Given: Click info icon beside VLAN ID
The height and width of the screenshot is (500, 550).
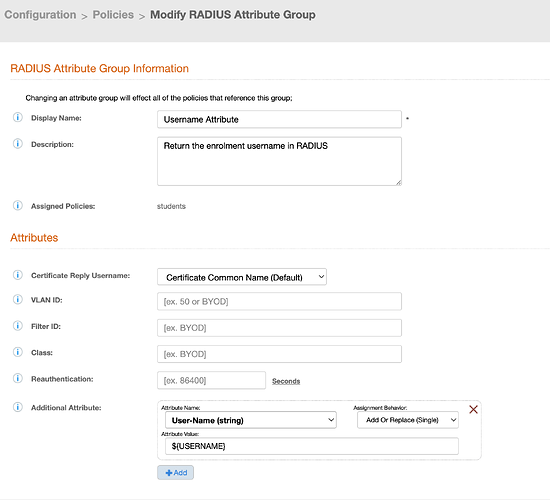Looking at the screenshot, I should [18, 299].
